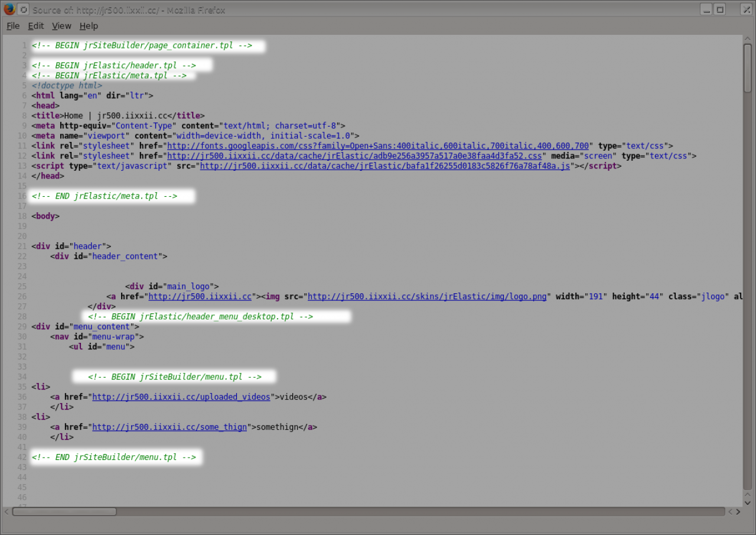
Task: Click the Firefox logo in the title bar
Action: point(9,9)
